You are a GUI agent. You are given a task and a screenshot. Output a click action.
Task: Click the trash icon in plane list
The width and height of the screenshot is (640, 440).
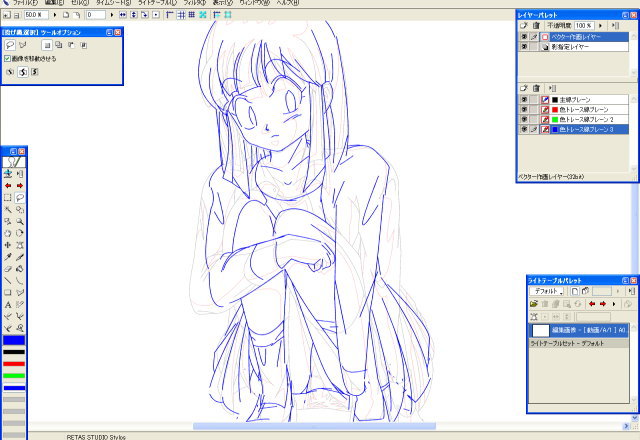(535, 88)
